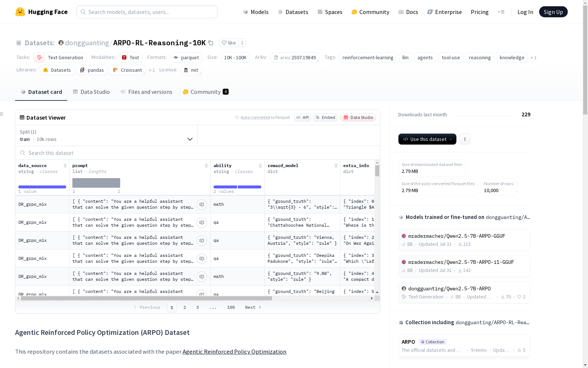Open the three-dot menu beside Use this dataset
Viewport: 588px width, 368px height.
click(465, 139)
